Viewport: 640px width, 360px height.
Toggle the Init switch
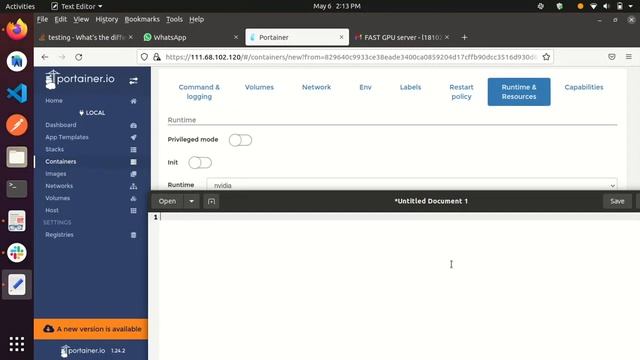coord(200,162)
